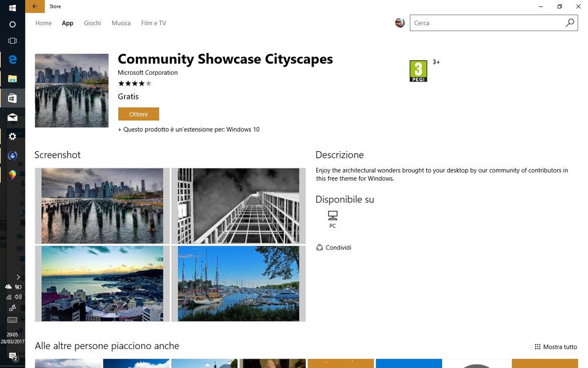
Task: Click the Windows 10 extension text
Action: [x=189, y=130]
